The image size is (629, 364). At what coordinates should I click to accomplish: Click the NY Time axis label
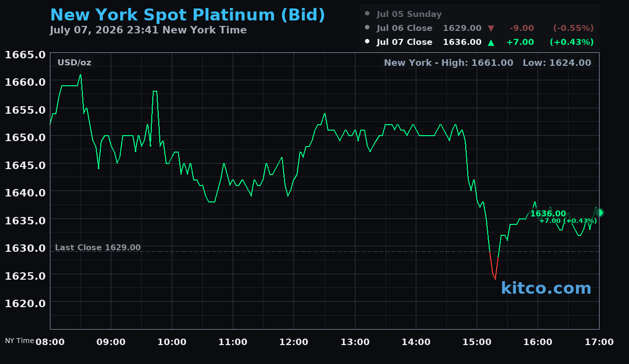point(19,341)
